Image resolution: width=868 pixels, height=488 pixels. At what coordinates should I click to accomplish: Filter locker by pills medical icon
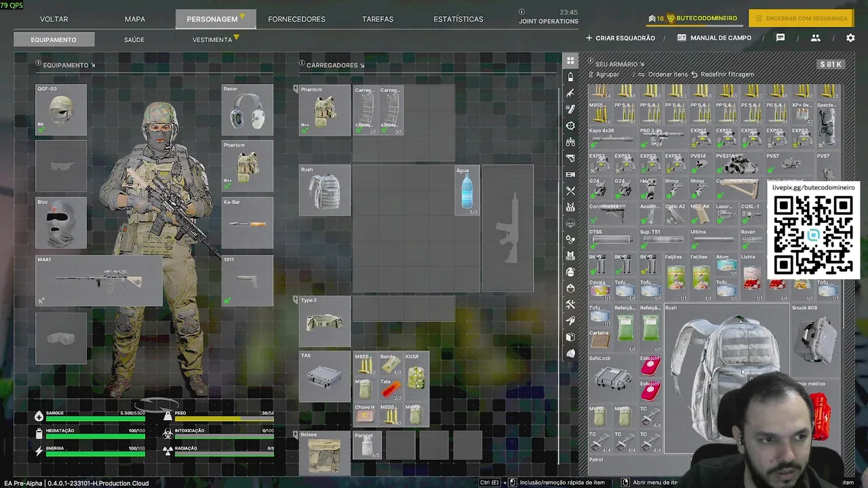pos(570,239)
